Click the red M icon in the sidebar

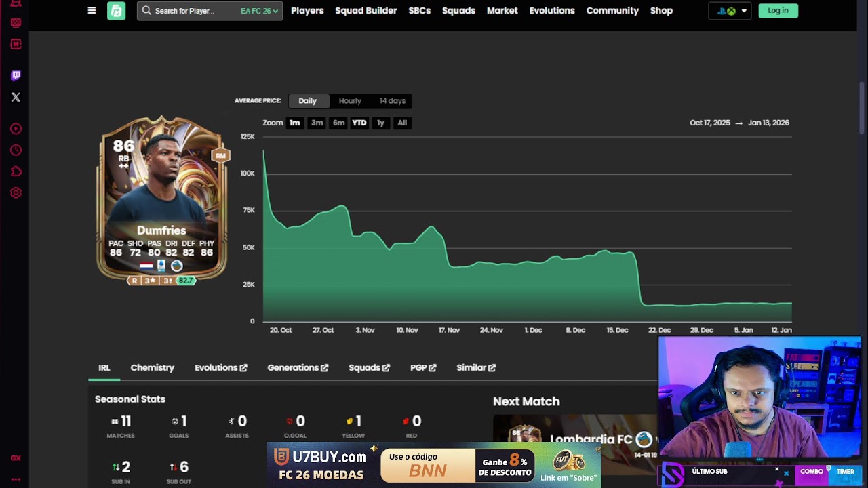[x=16, y=44]
